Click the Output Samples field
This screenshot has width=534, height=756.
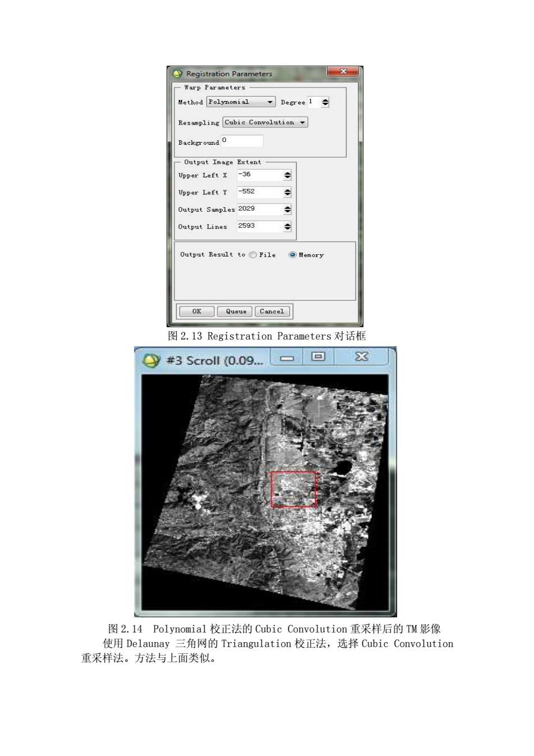(260, 209)
